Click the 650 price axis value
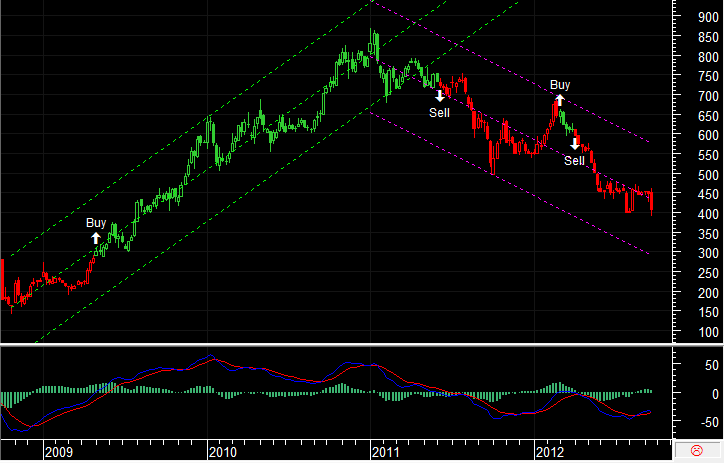The height and width of the screenshot is (463, 724). [x=708, y=116]
